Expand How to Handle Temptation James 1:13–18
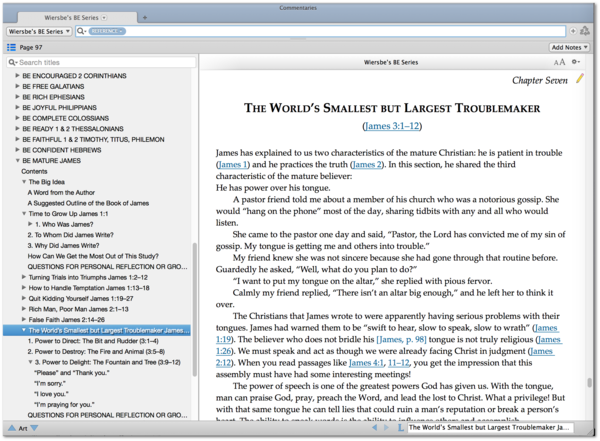This screenshot has width=600, height=441. tap(24, 287)
